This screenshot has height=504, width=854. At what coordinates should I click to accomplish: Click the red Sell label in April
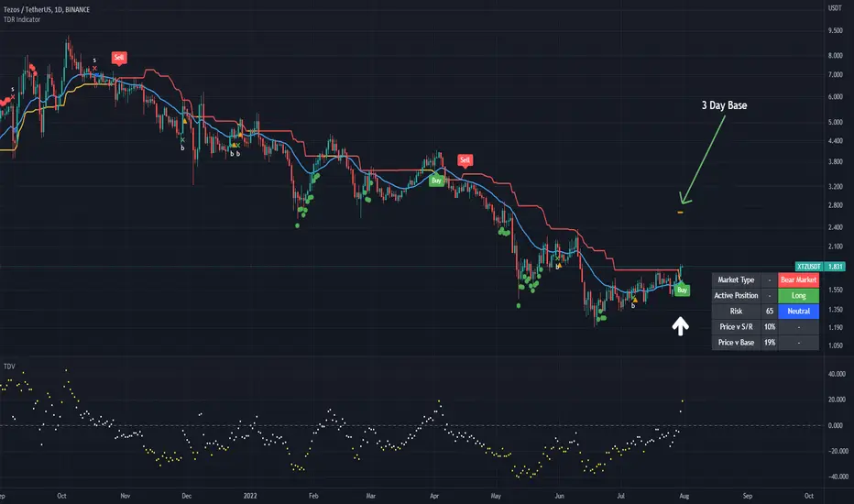point(465,159)
